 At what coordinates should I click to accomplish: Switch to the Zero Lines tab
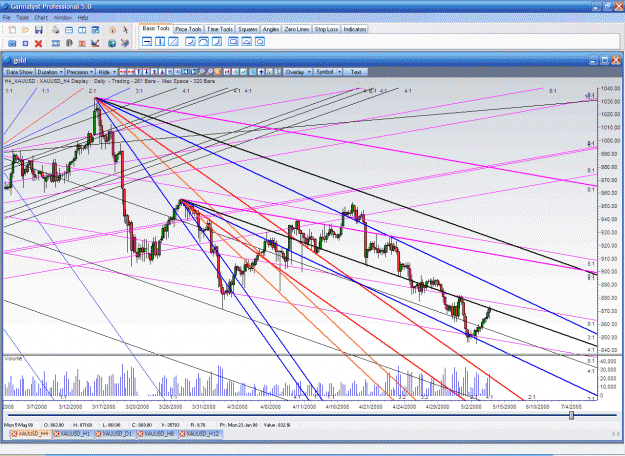[297, 29]
